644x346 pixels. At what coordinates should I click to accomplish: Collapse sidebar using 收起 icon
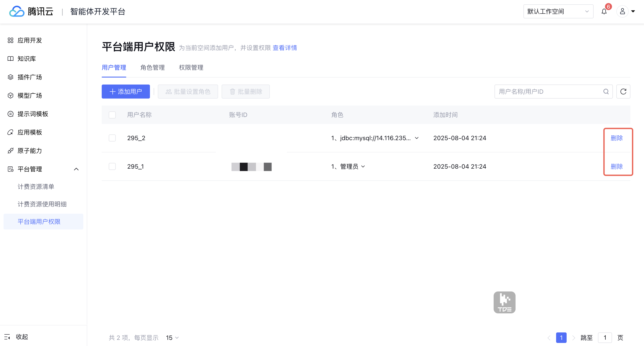pos(7,337)
